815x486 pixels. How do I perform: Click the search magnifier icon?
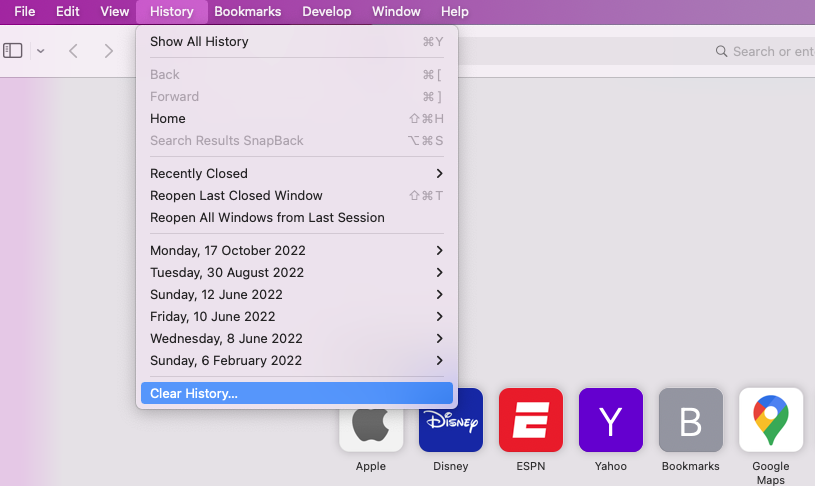coord(721,51)
